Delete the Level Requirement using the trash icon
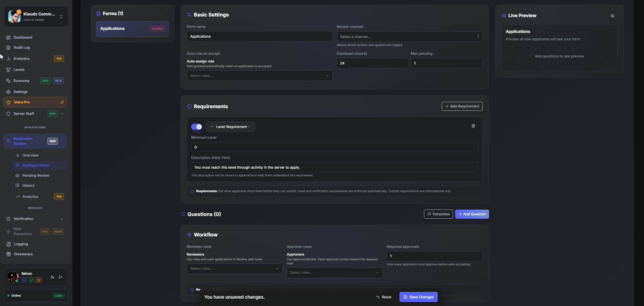 coord(473,126)
